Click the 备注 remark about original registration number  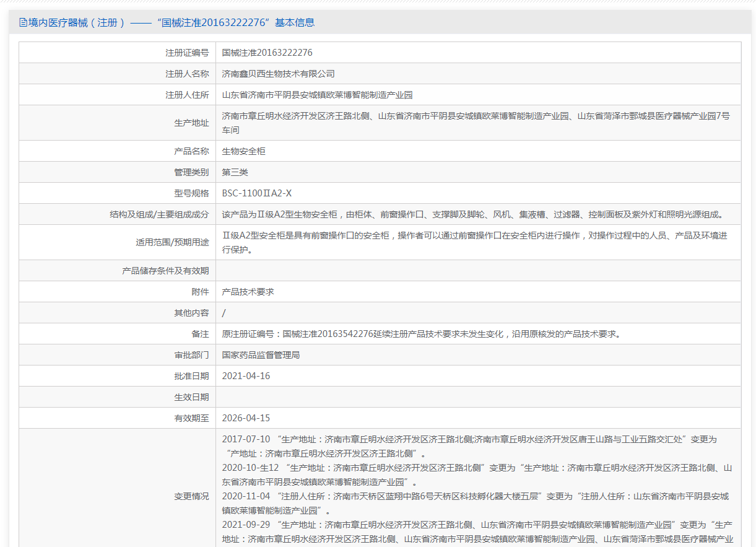421,334
